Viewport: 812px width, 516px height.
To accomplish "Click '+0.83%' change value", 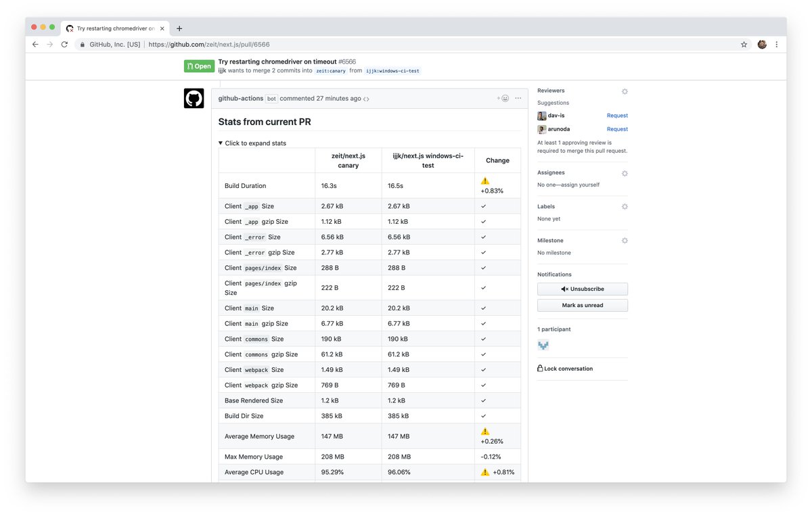I will [x=492, y=191].
